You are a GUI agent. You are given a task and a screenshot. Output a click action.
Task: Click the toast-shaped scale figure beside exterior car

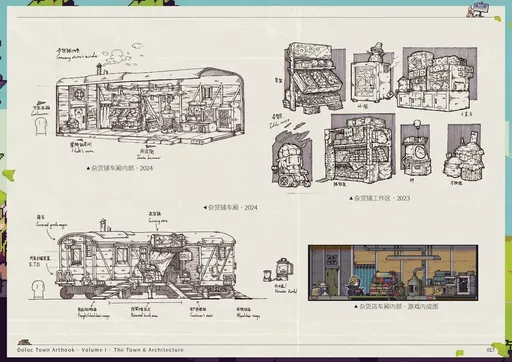tap(38, 289)
